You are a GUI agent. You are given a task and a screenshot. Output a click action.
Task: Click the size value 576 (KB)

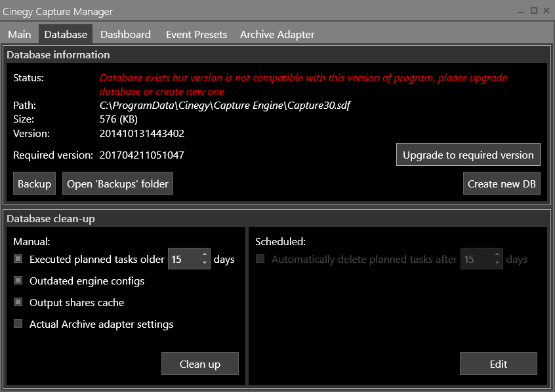pyautogui.click(x=119, y=119)
